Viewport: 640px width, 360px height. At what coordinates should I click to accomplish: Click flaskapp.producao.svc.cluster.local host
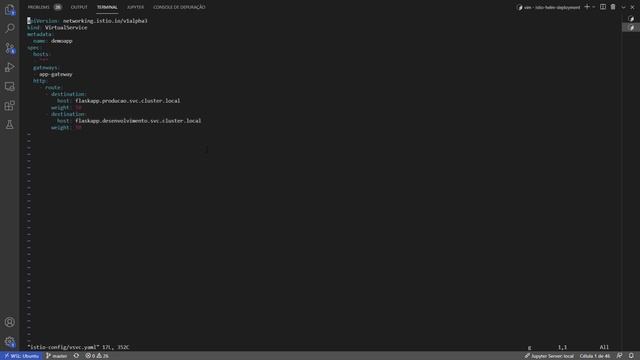(x=128, y=101)
